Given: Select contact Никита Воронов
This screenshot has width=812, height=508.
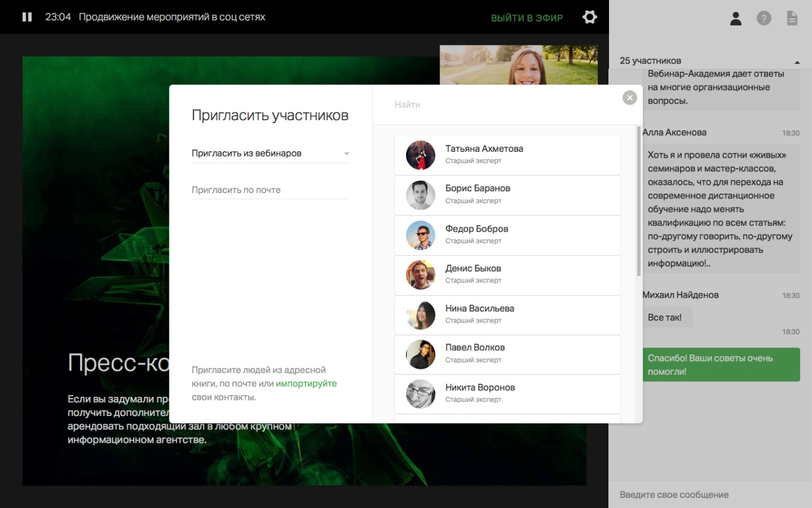Looking at the screenshot, I should point(507,394).
